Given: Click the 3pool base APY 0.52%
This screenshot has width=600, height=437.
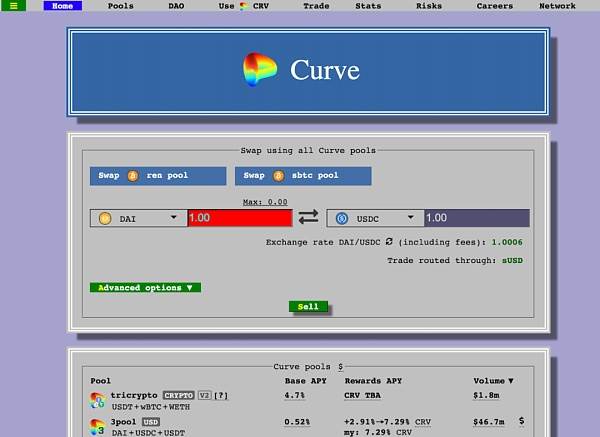Looking at the screenshot, I should coord(297,422).
